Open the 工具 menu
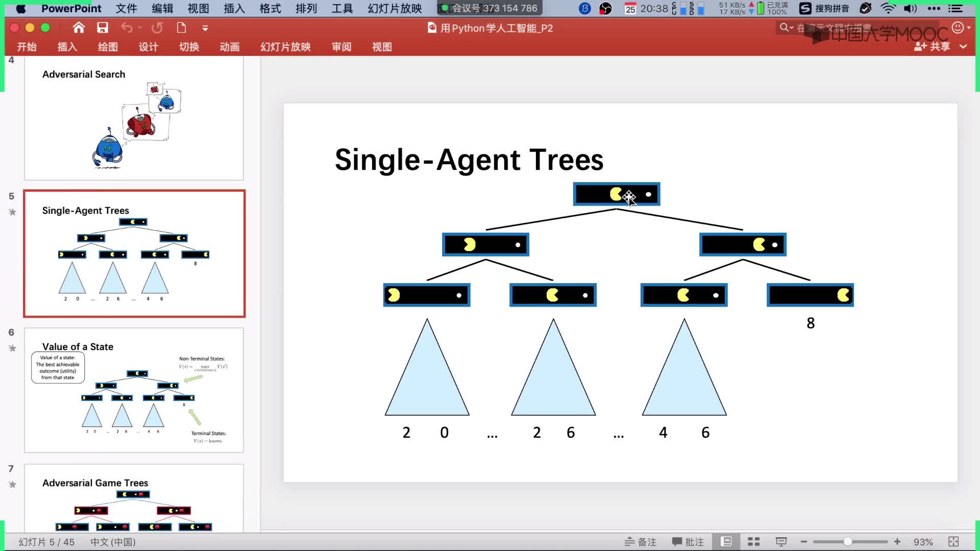The height and width of the screenshot is (551, 980). pyautogui.click(x=342, y=9)
